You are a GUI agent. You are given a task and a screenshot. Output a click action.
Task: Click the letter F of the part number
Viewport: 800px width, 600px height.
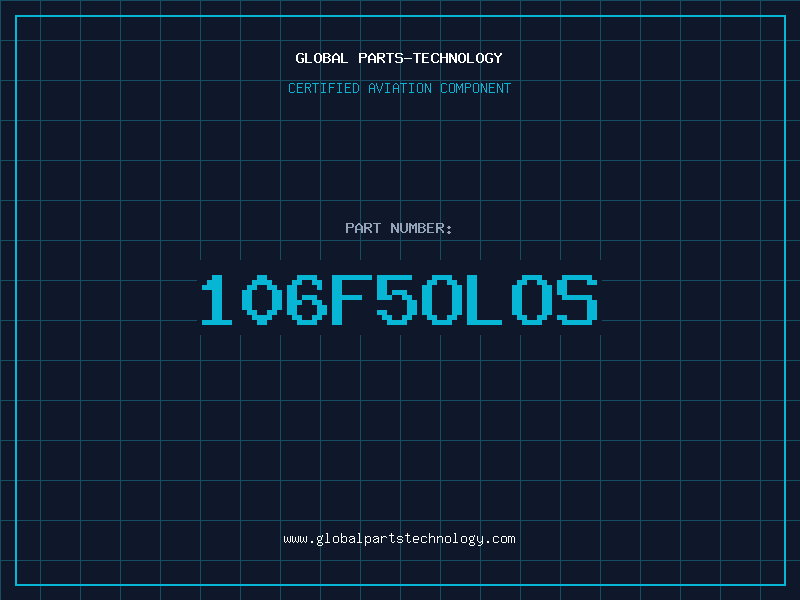coord(351,299)
